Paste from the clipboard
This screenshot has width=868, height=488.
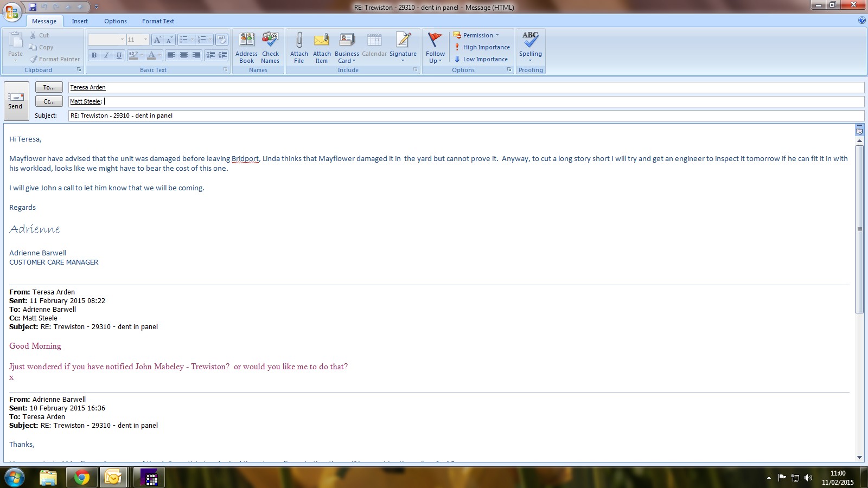pos(16,46)
